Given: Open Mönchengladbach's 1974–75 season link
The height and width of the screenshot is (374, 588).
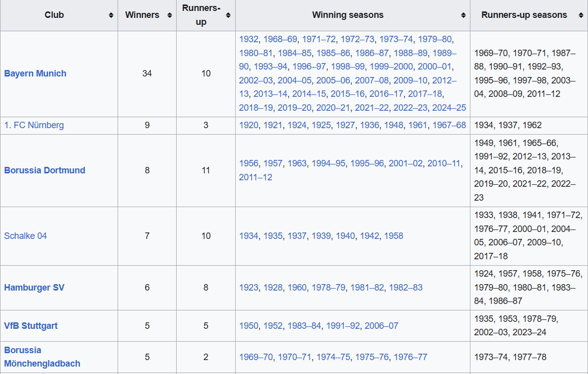Looking at the screenshot, I should (x=333, y=357).
